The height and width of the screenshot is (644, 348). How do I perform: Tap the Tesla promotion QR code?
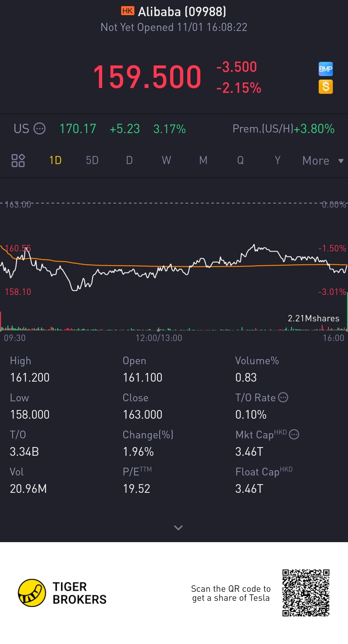coord(306,593)
